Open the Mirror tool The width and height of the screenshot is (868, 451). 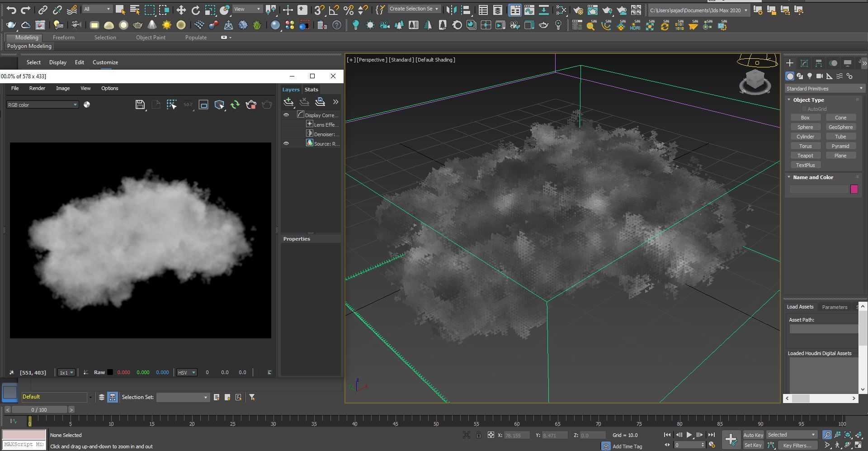(x=451, y=9)
